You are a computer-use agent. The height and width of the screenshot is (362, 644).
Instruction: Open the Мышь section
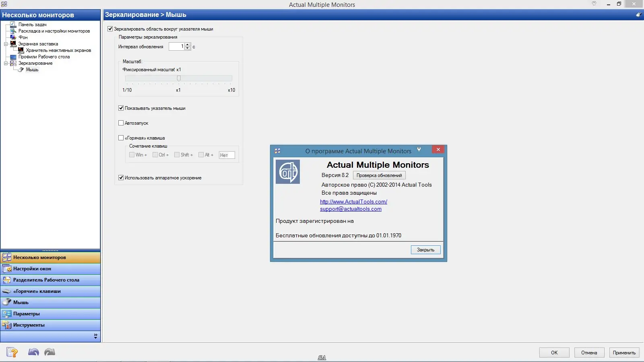[x=50, y=302]
